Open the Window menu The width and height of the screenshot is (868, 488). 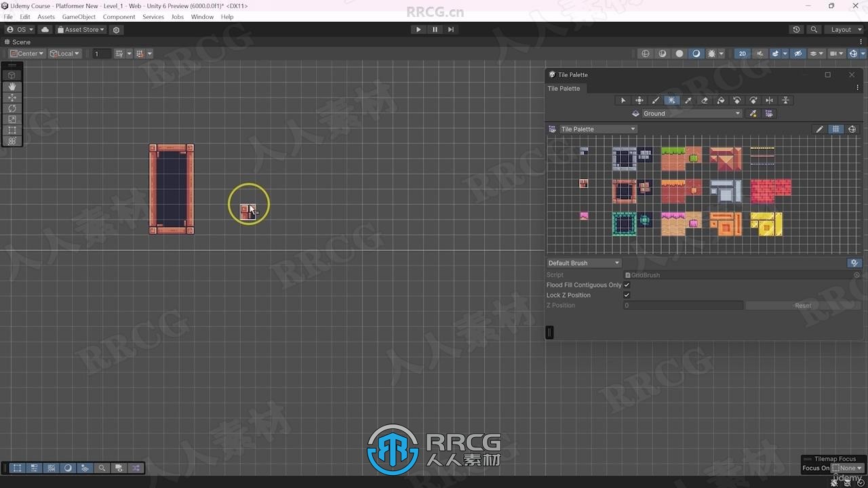pyautogui.click(x=202, y=17)
